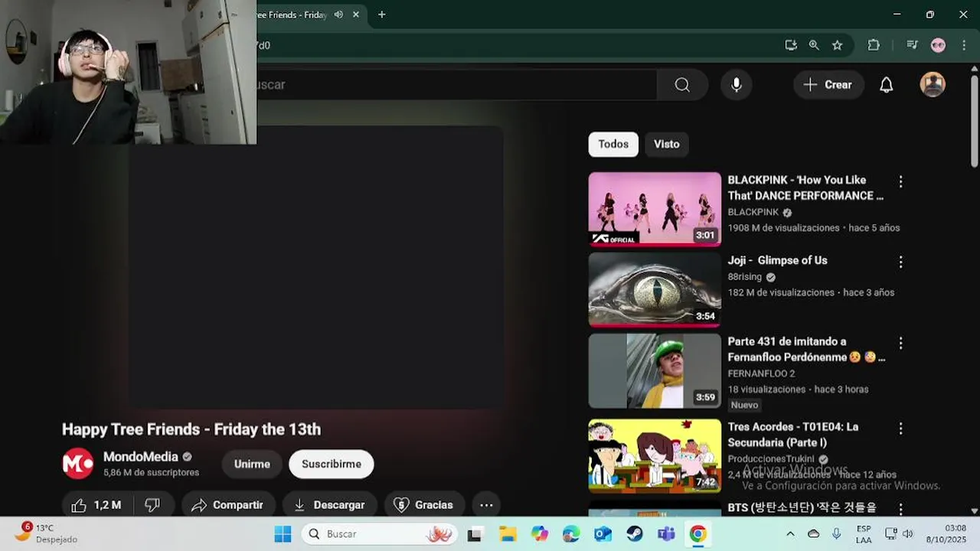
Task: Open the Windows Start menu
Action: pos(283,534)
